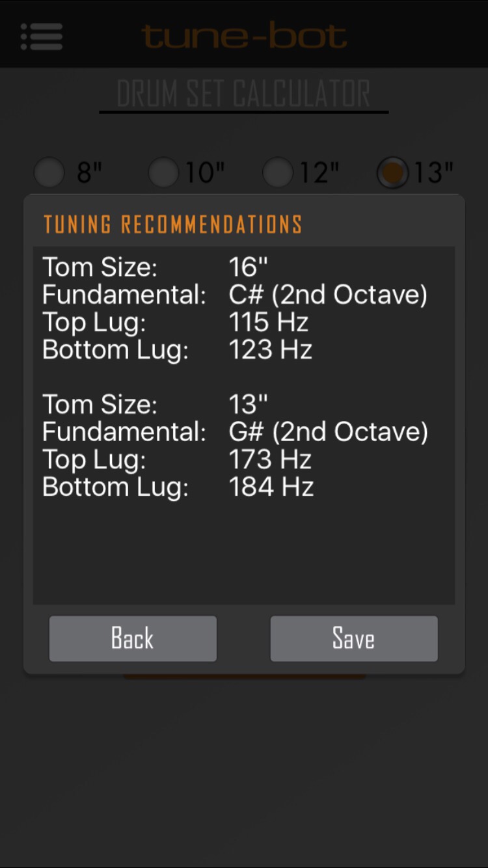Open the hamburger menu icon
Image resolution: width=488 pixels, height=868 pixels.
click(x=42, y=36)
